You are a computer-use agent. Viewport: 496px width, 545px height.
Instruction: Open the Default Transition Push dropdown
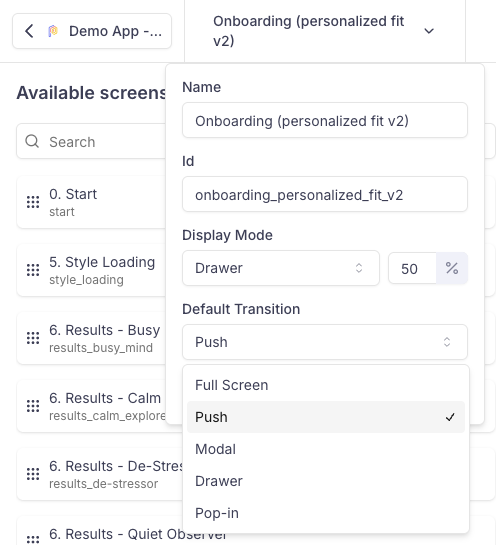tap(325, 342)
